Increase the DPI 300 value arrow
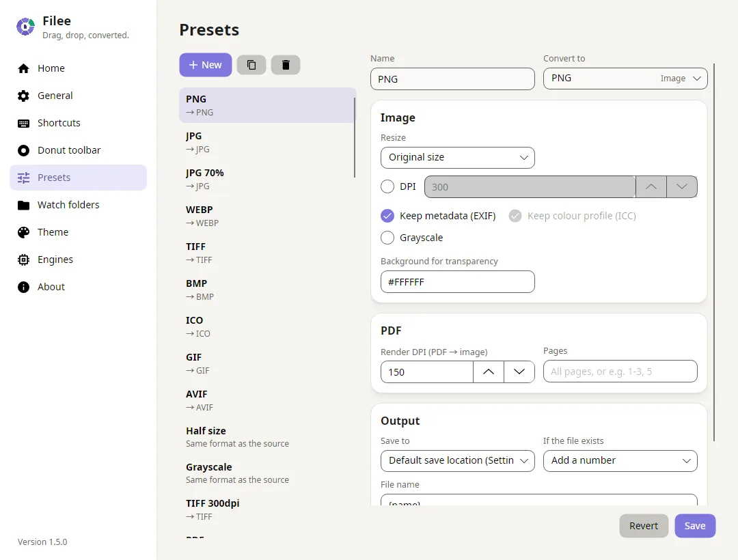Screen dimensions: 738x560 pos(651,186)
